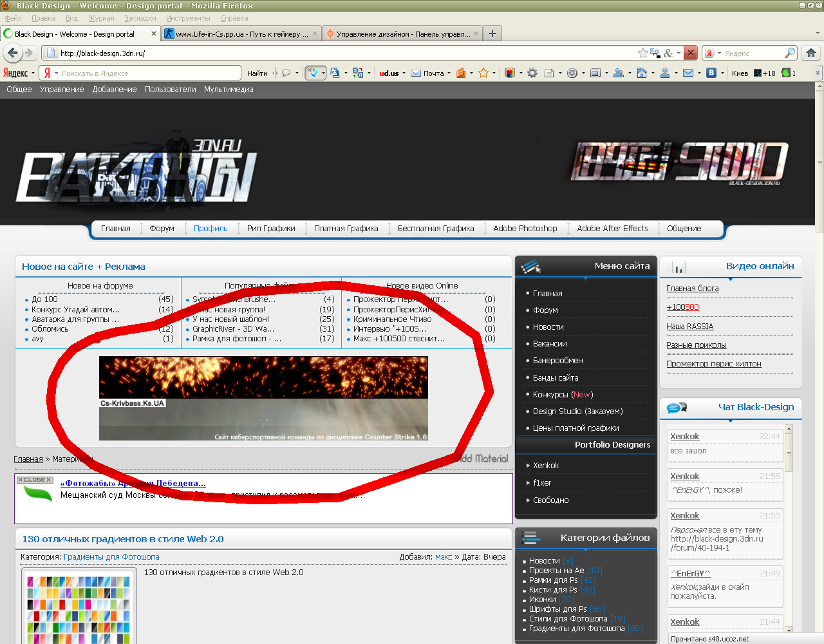Close the Black Design - Welcome tab

154,33
